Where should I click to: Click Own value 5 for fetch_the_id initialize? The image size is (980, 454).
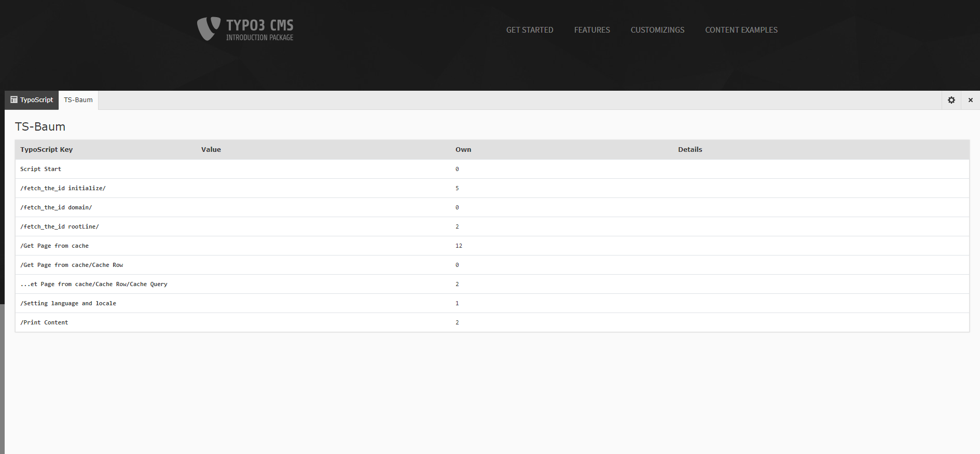(457, 188)
